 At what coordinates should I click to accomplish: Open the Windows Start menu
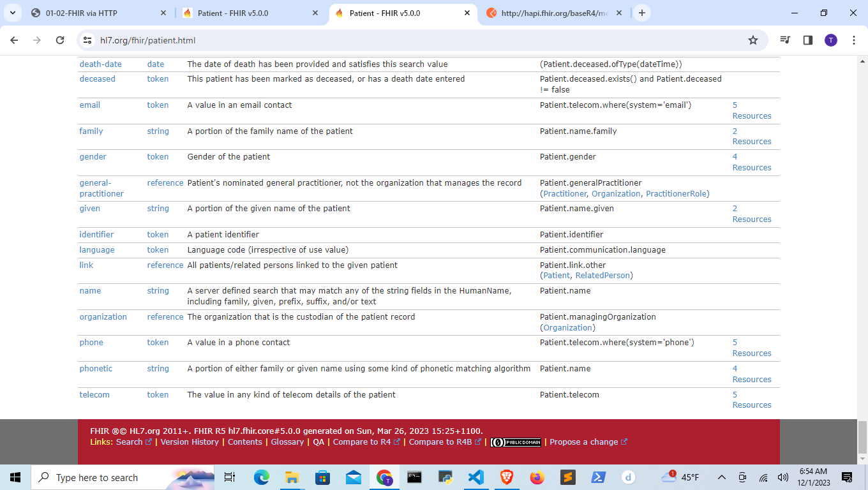pos(15,477)
